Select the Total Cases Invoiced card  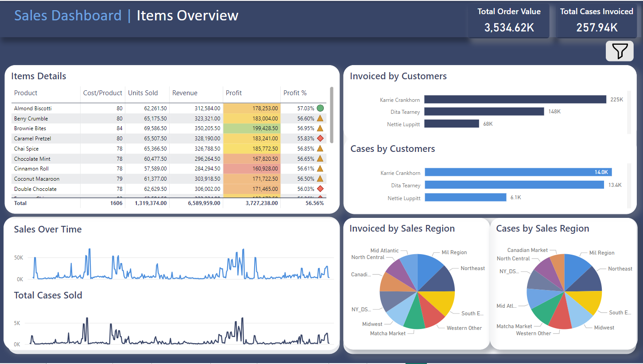click(x=597, y=20)
